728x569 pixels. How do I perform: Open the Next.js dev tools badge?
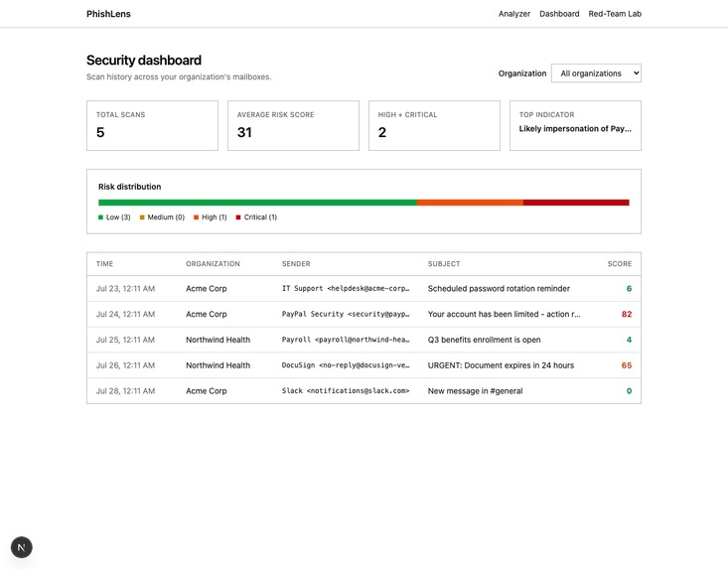tap(22, 547)
